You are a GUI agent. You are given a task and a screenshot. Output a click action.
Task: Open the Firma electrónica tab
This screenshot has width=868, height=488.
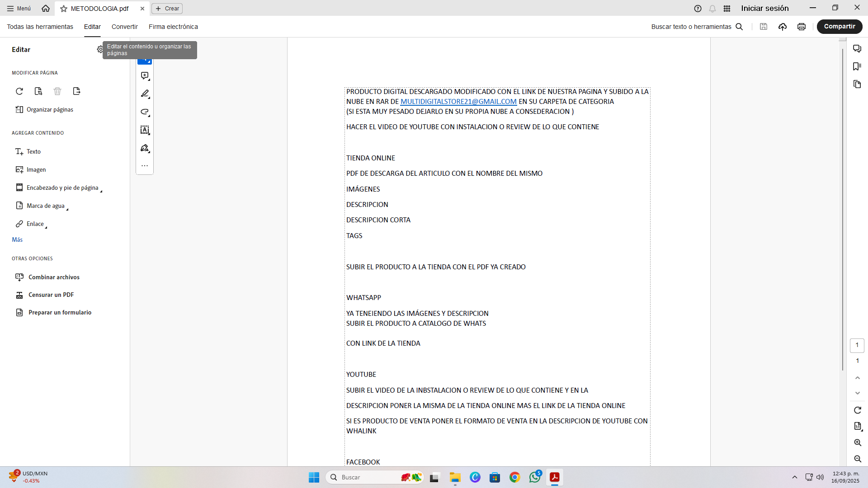pos(173,27)
